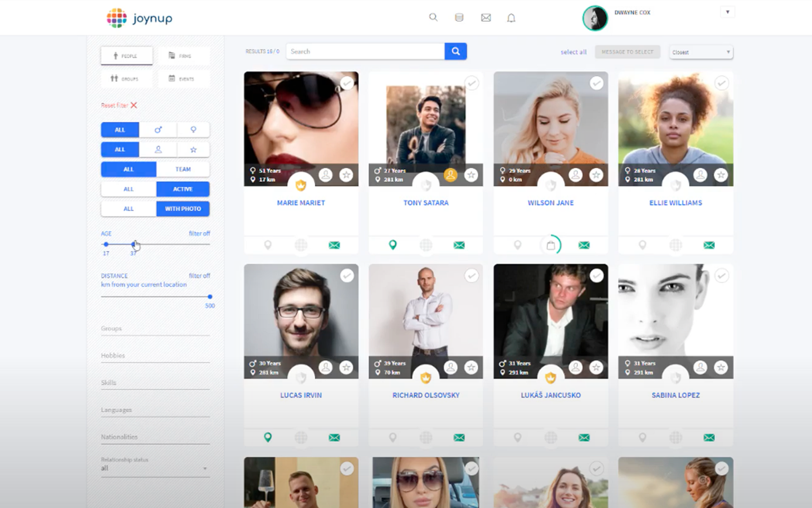Filter to female profiles only
This screenshot has height=508, width=812.
coord(193,129)
